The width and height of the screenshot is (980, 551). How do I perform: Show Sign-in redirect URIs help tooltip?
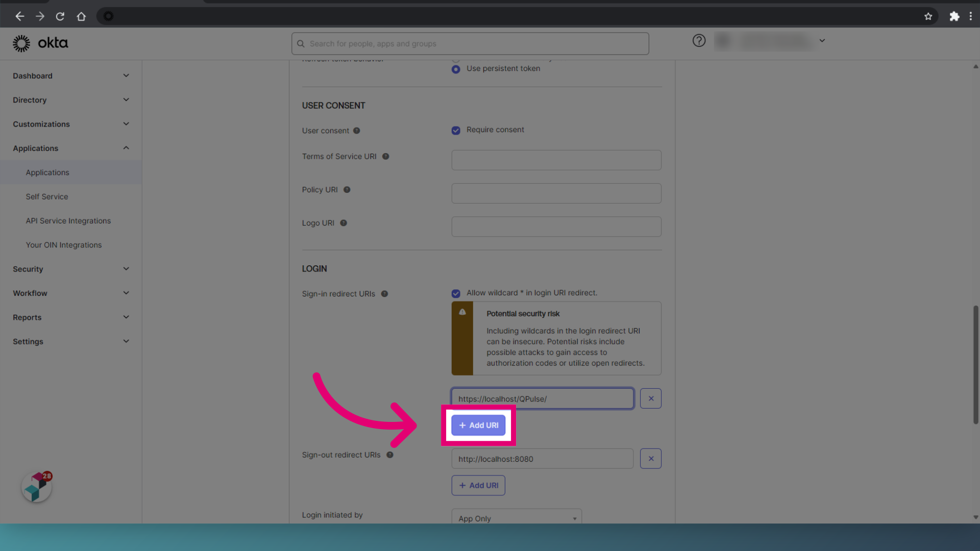point(385,294)
